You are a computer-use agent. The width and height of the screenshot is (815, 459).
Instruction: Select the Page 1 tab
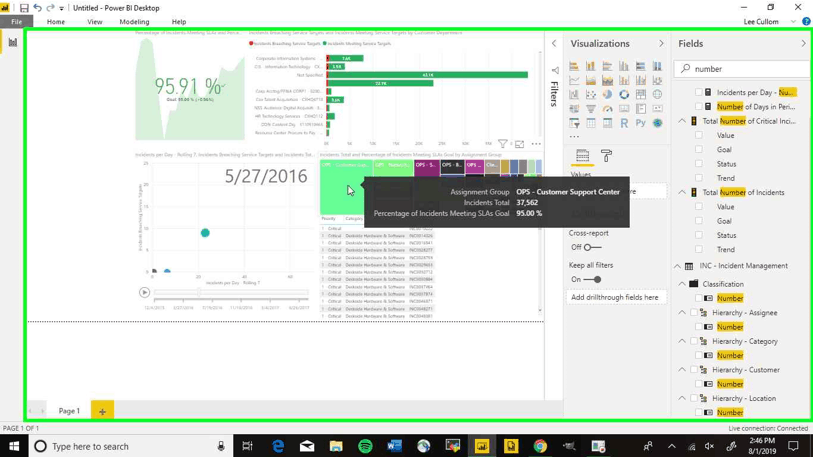pyautogui.click(x=69, y=411)
